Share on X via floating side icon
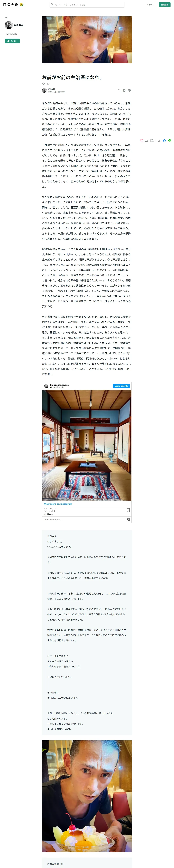174x868 pixels. click(159, 140)
